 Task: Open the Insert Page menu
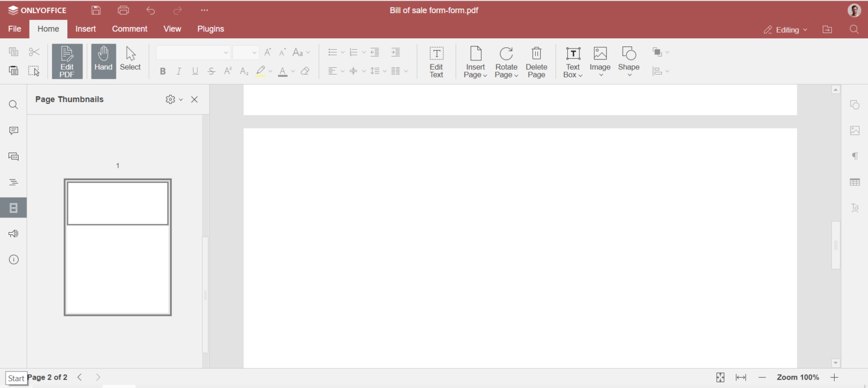point(475,62)
